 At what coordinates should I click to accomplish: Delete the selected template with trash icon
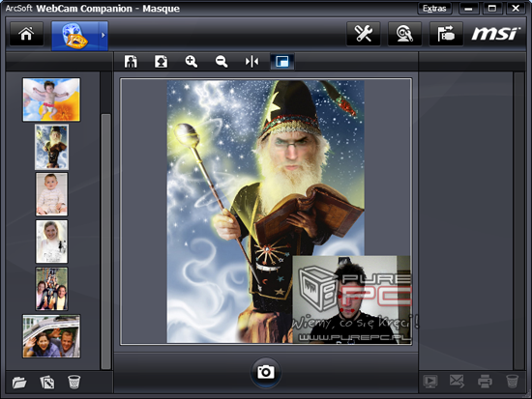74,382
